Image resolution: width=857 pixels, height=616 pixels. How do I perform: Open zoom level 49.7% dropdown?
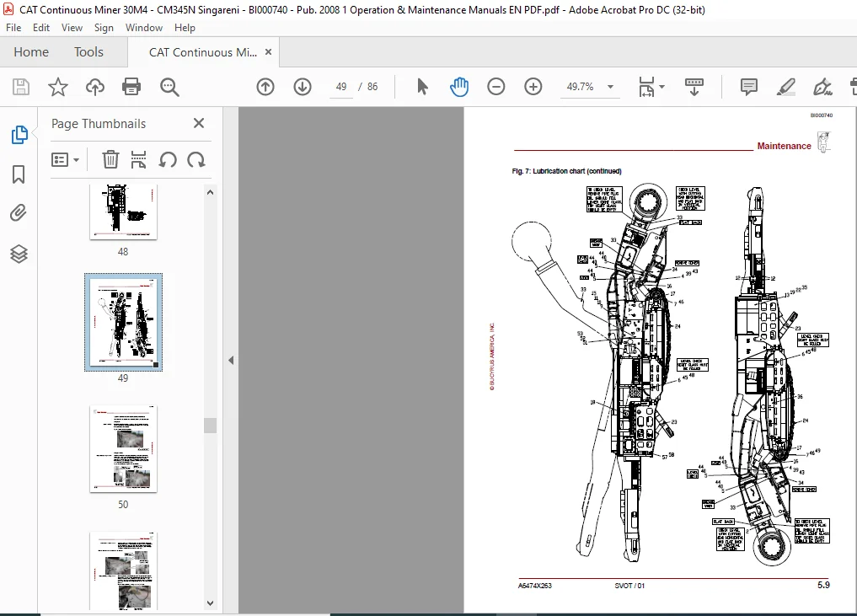pyautogui.click(x=610, y=87)
